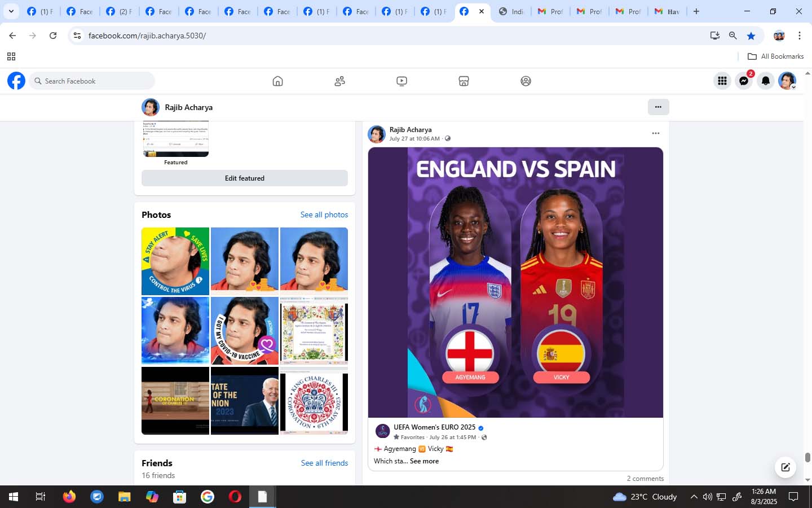
Task: Click page vertical scrollbar thumb
Action: [x=807, y=458]
